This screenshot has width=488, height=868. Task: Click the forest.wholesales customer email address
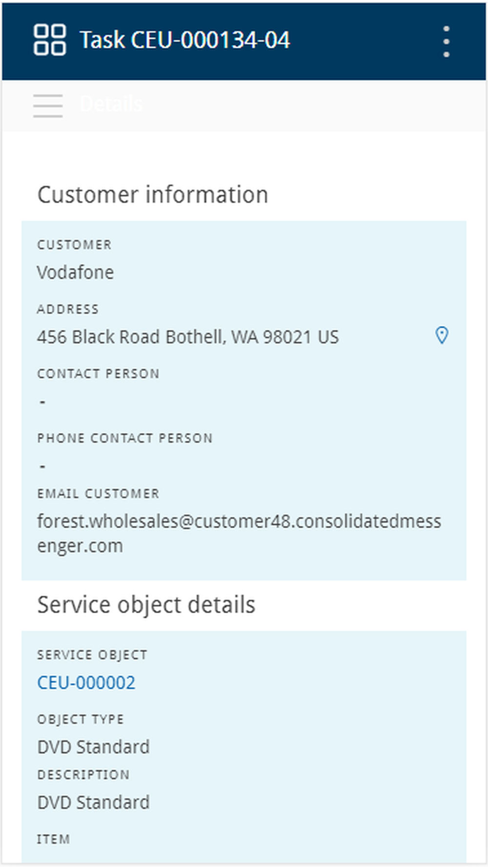click(x=239, y=533)
